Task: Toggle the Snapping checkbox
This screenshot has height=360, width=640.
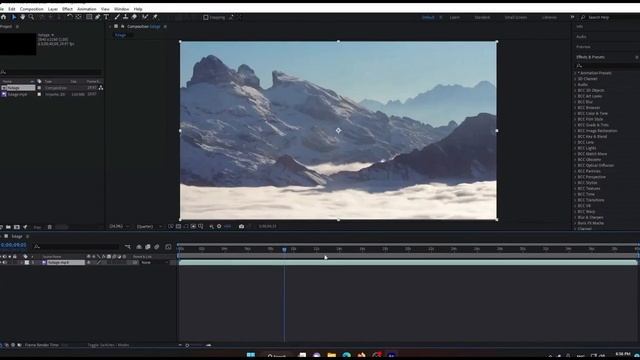Action: click(206, 18)
